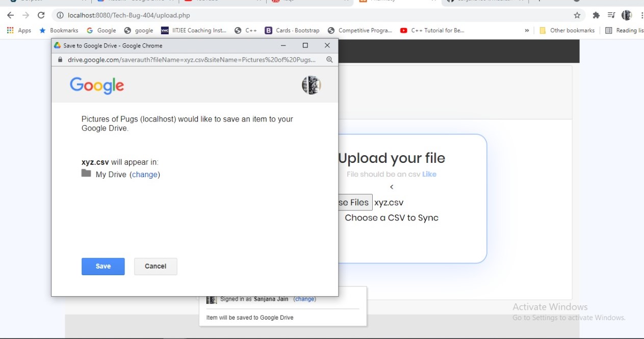This screenshot has height=339, width=644.
Task: Open the Other bookmarks folder
Action: 567,31
